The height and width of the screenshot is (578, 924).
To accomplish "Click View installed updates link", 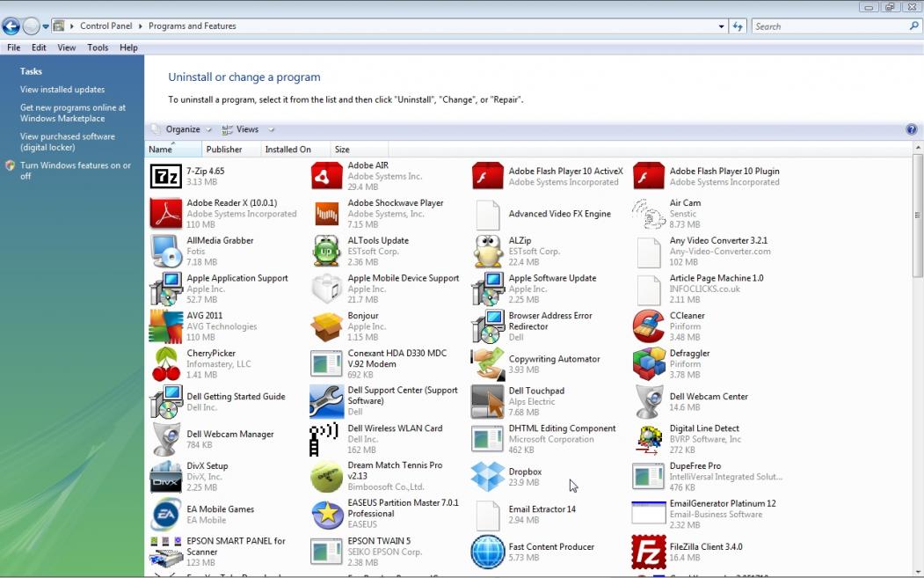I will (62, 90).
